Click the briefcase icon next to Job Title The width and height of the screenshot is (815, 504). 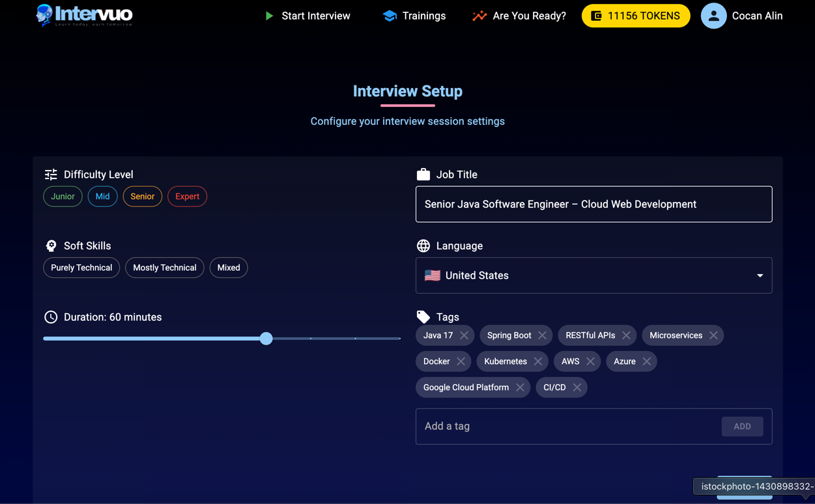click(423, 174)
